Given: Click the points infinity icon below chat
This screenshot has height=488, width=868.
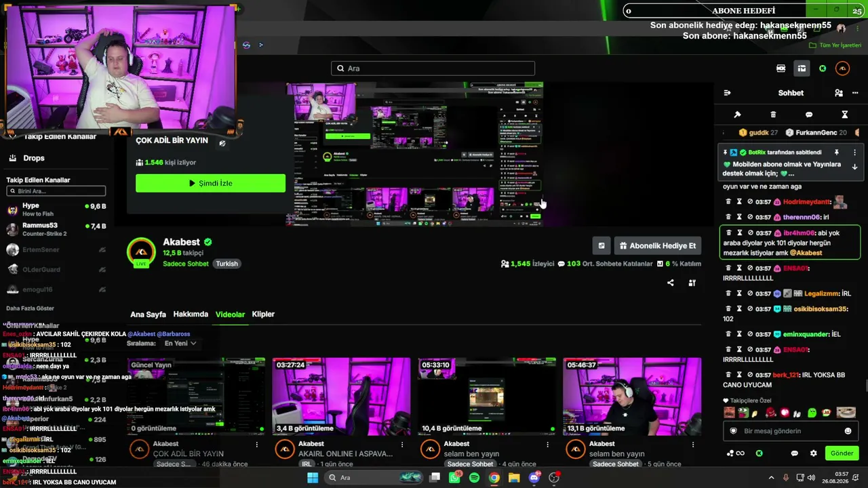Looking at the screenshot, I should click(736, 453).
